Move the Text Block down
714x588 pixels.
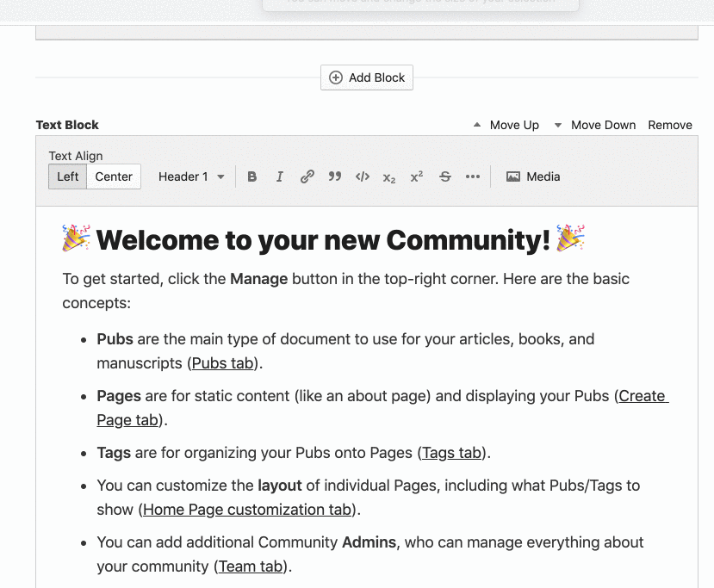pos(594,125)
